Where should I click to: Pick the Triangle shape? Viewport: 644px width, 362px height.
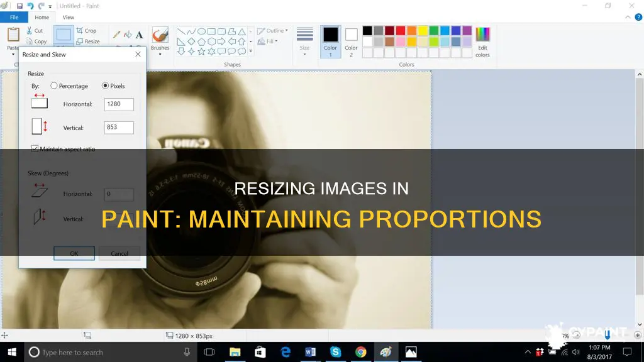(242, 31)
